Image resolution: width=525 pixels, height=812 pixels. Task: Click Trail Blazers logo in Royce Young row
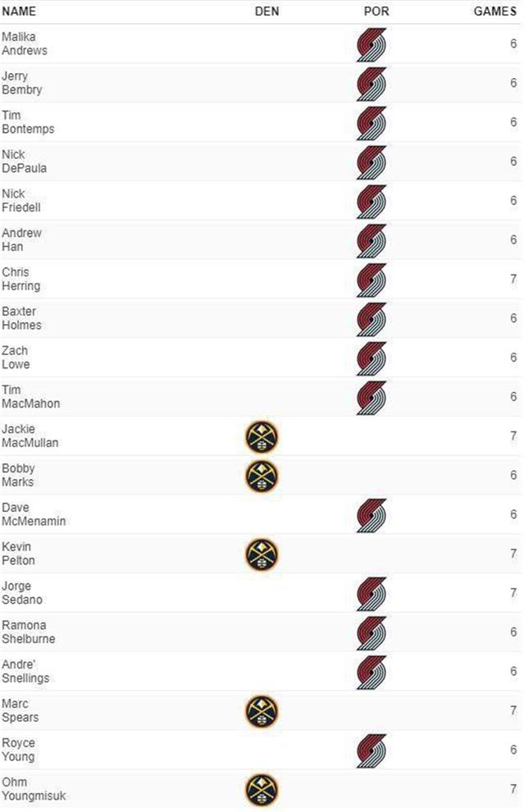point(372,750)
